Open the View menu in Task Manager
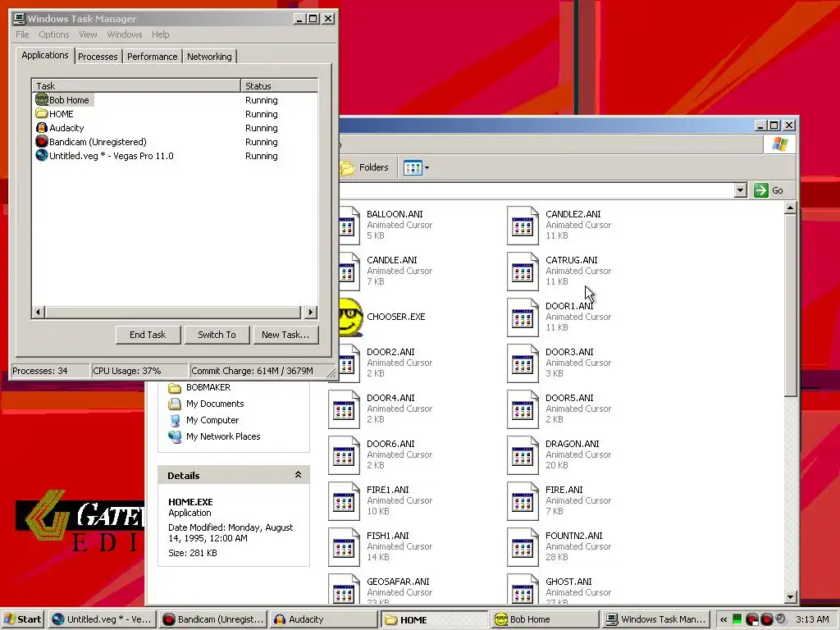Screen dimensions: 840x630 coord(88,34)
